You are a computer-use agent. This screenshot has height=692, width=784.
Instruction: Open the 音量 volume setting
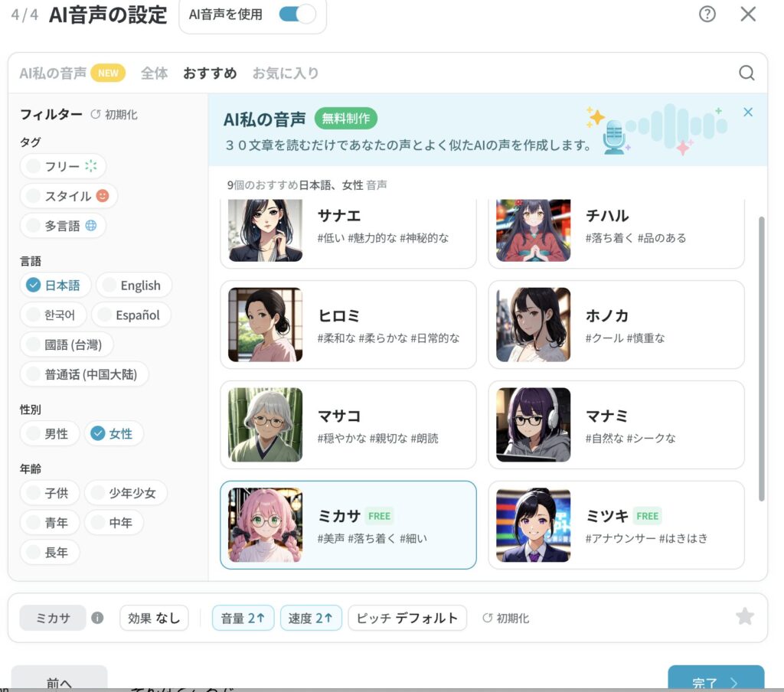[243, 618]
